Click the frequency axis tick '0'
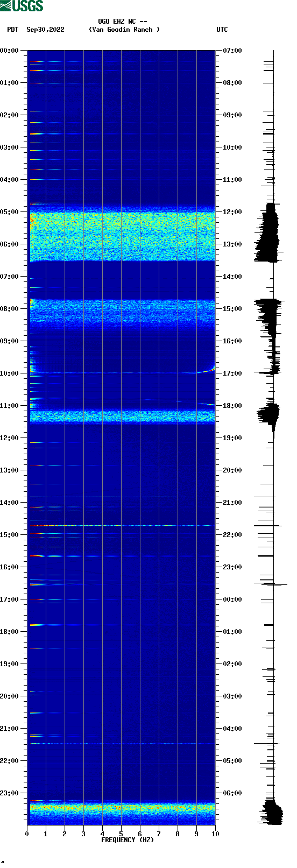297x868 pixels. click(x=27, y=834)
